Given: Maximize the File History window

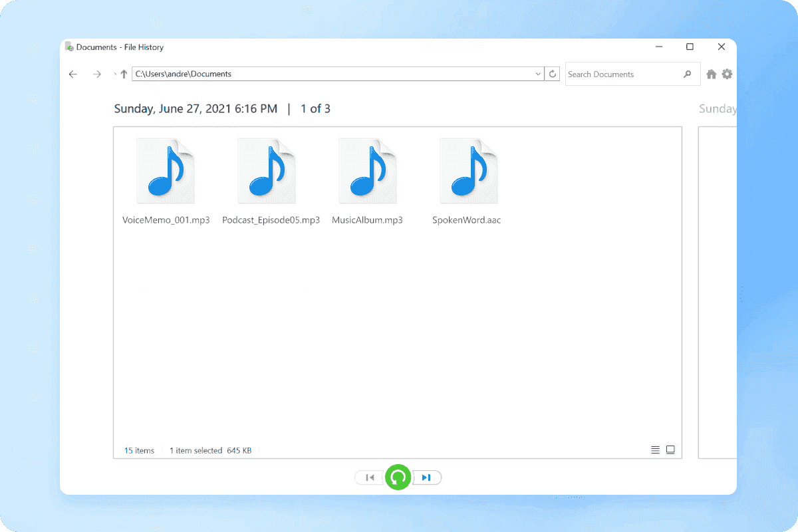Looking at the screenshot, I should [690, 47].
